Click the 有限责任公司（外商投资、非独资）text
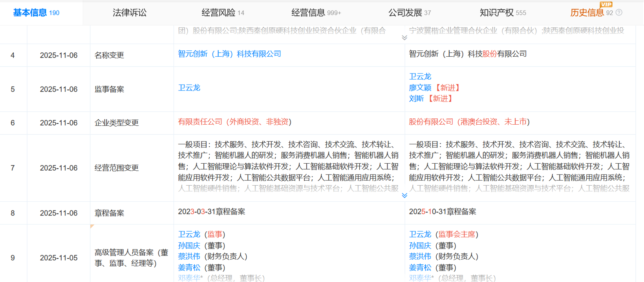644x282 pixels. coord(234,122)
